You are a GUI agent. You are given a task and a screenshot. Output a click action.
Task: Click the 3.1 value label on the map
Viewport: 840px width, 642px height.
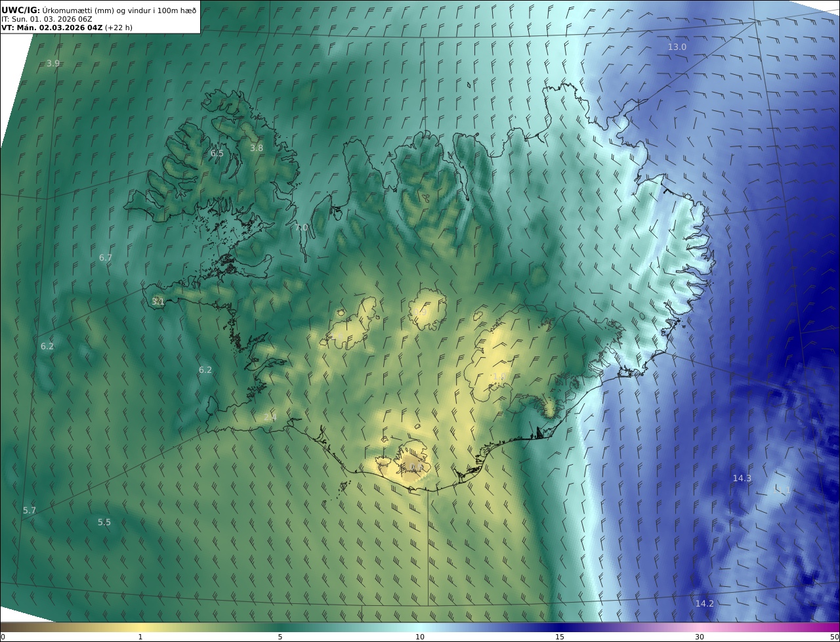point(157,302)
